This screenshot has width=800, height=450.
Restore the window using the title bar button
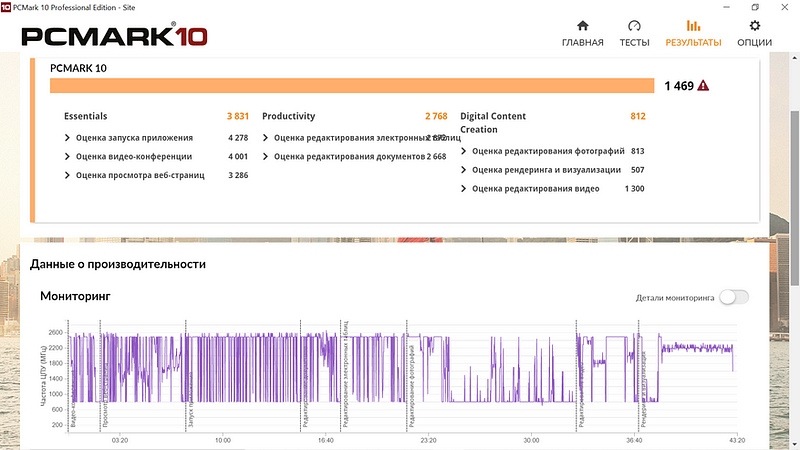click(x=755, y=7)
